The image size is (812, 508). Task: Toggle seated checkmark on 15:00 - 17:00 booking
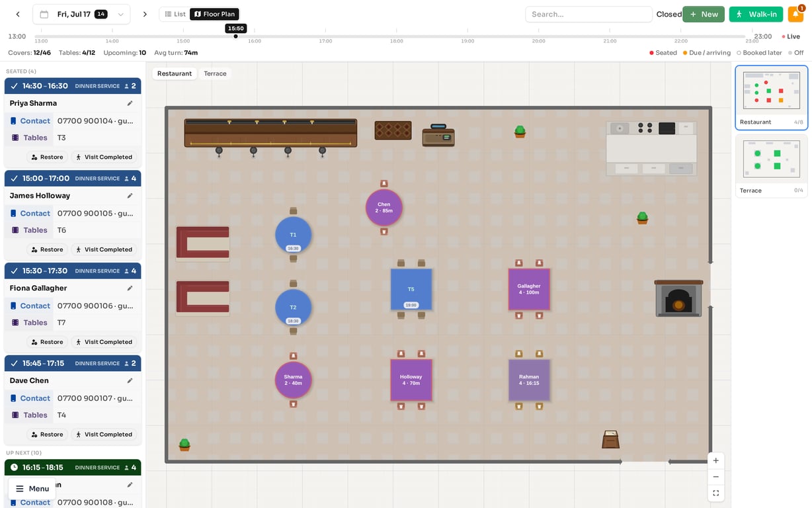(14, 179)
